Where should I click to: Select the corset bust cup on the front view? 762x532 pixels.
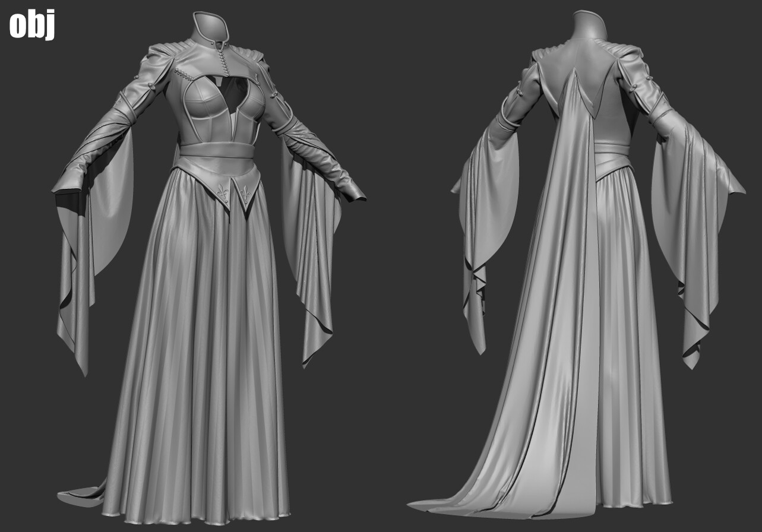point(205,103)
